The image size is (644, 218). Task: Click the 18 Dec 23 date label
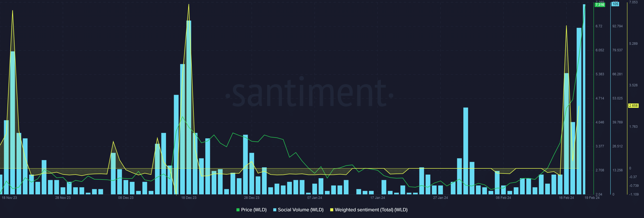(189, 198)
